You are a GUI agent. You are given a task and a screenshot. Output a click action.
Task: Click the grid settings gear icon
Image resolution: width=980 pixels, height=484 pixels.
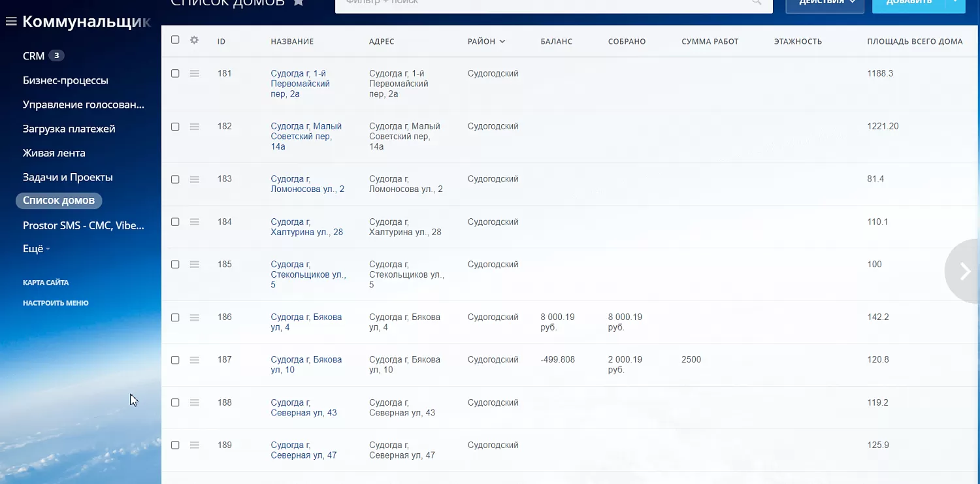pos(194,40)
